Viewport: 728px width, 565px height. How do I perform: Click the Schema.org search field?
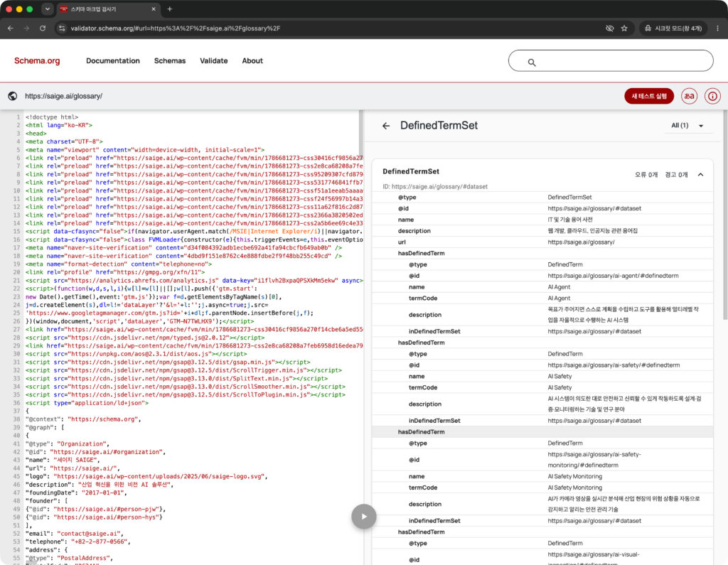point(611,61)
